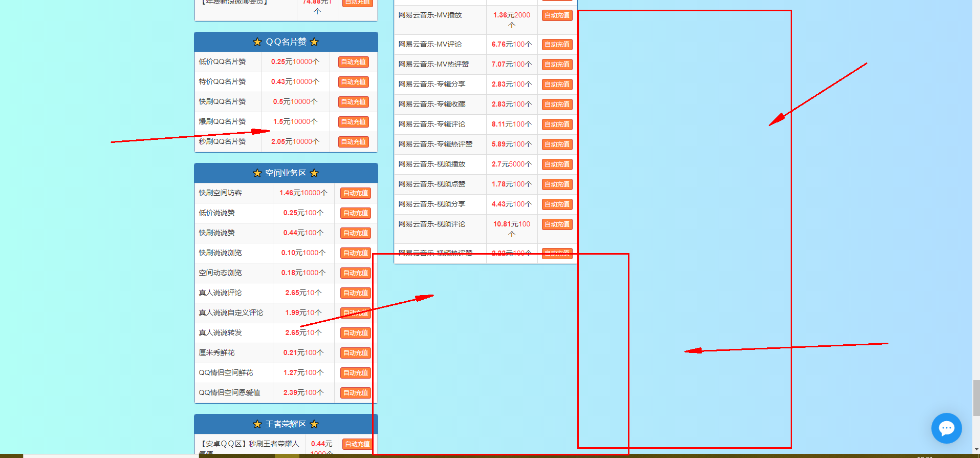Click 自动充值 for 网易云音乐-专辑热评赞
This screenshot has height=458, width=980.
(x=557, y=144)
